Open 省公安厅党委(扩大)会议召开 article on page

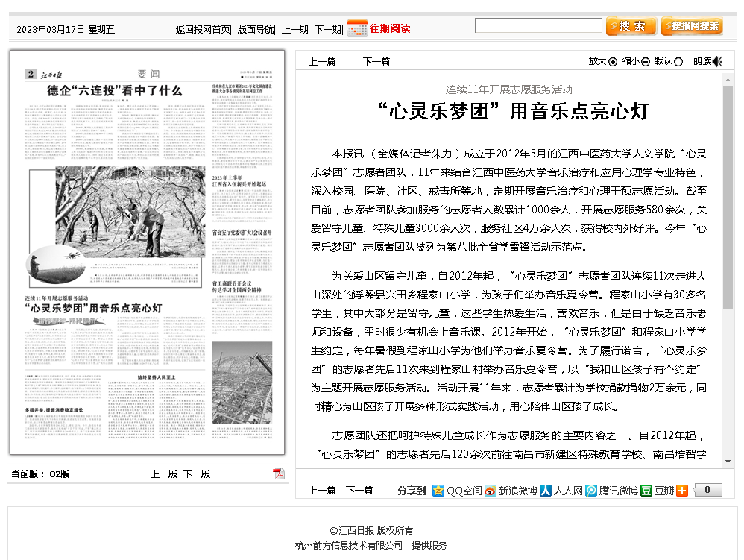242,233
